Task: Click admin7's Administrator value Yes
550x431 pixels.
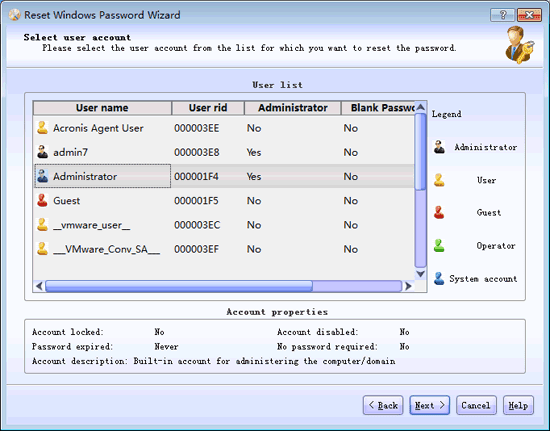Action: pos(254,152)
